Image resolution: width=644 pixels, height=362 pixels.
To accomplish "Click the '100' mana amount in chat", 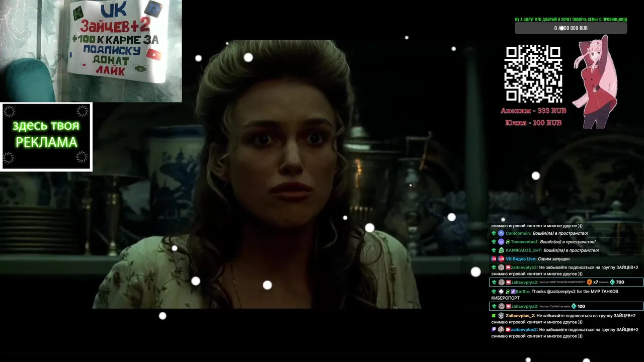I will coord(581,306).
